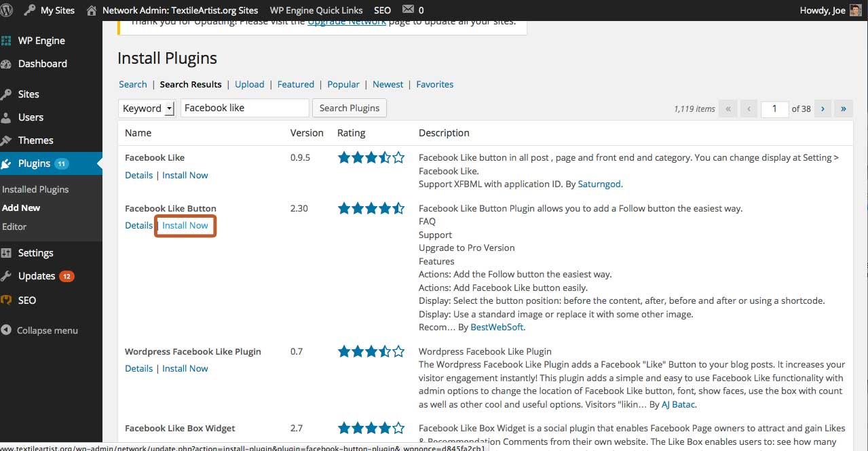The image size is (868, 451).
Task: Click the Yoast SEO sidebar icon
Action: click(x=6, y=300)
